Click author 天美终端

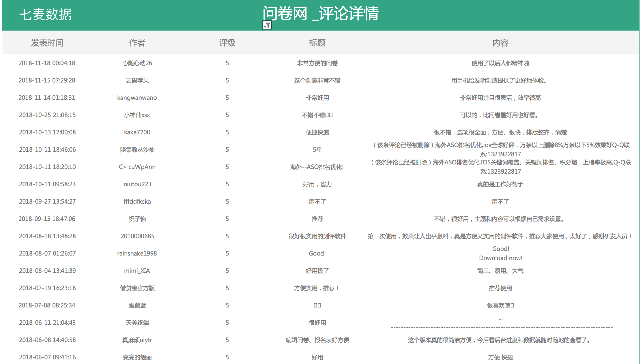click(x=137, y=323)
